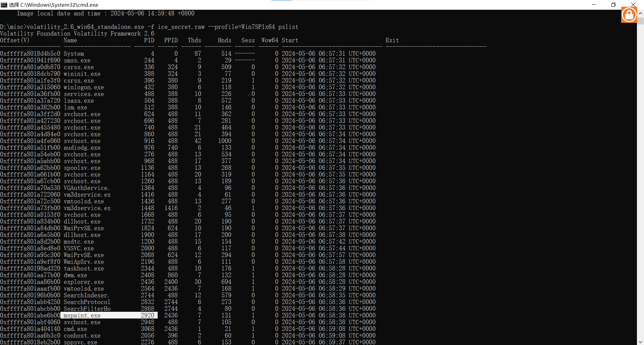The image size is (644, 345).
Task: Click the SearchIndexer. process name
Action: pyautogui.click(x=86, y=295)
